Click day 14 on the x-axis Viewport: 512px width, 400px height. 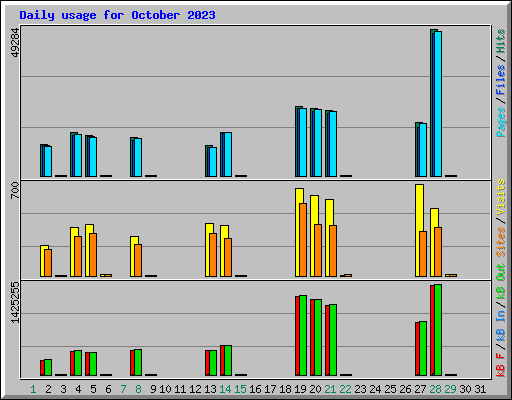[225, 389]
